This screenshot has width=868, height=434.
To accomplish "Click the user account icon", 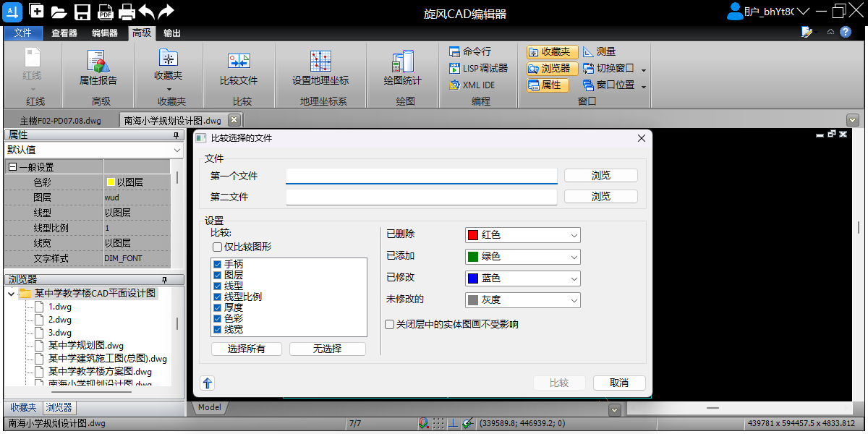I will click(x=735, y=11).
